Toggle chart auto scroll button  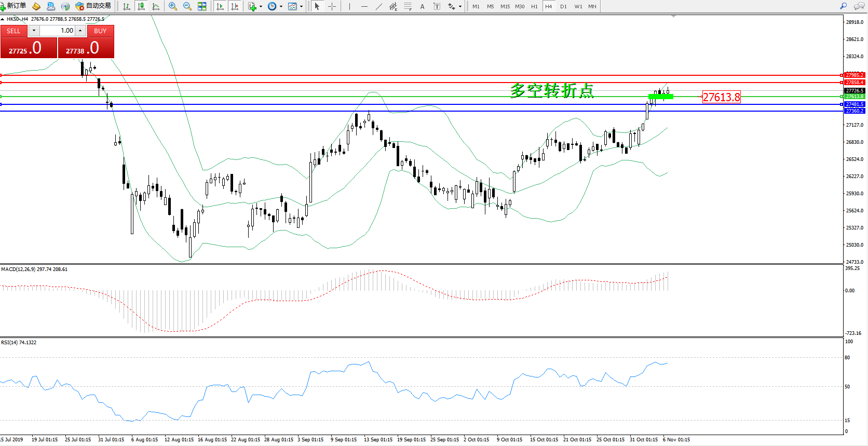(220, 6)
